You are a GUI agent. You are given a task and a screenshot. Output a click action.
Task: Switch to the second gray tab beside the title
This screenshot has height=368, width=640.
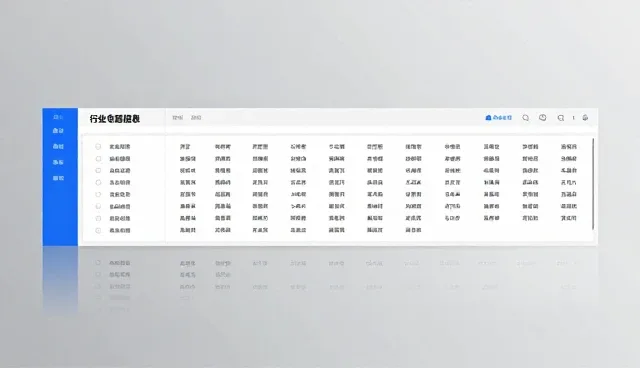click(196, 117)
